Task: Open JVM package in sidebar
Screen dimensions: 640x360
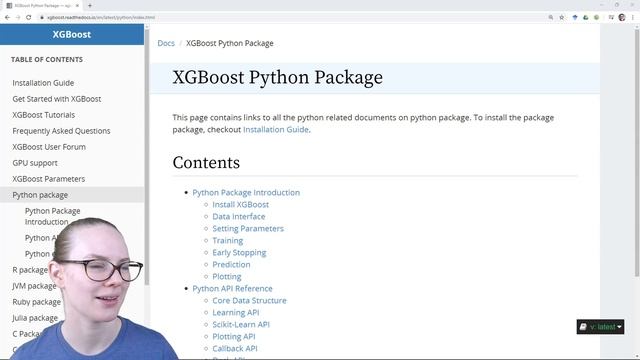Action: pyautogui.click(x=34, y=286)
